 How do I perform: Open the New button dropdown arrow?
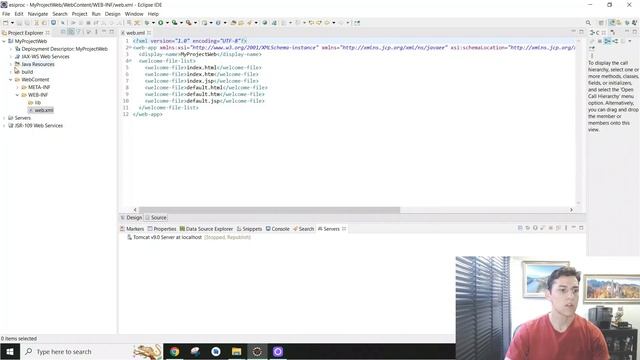point(12,23)
